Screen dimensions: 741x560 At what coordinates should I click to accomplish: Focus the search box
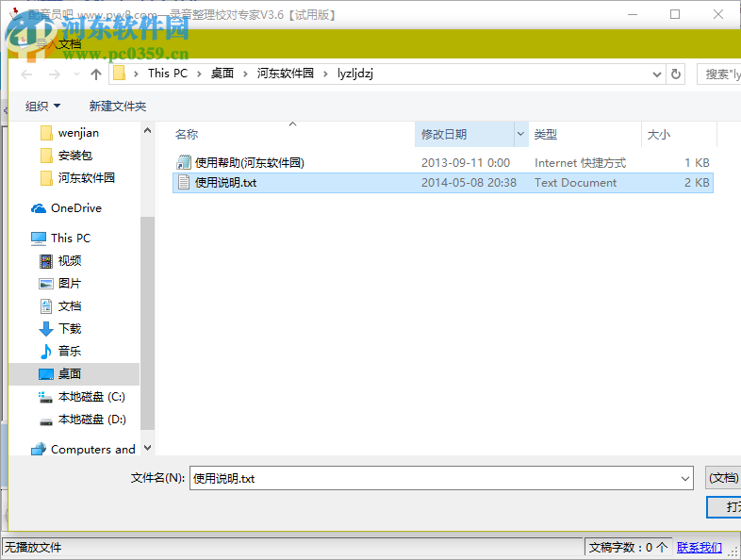click(718, 74)
